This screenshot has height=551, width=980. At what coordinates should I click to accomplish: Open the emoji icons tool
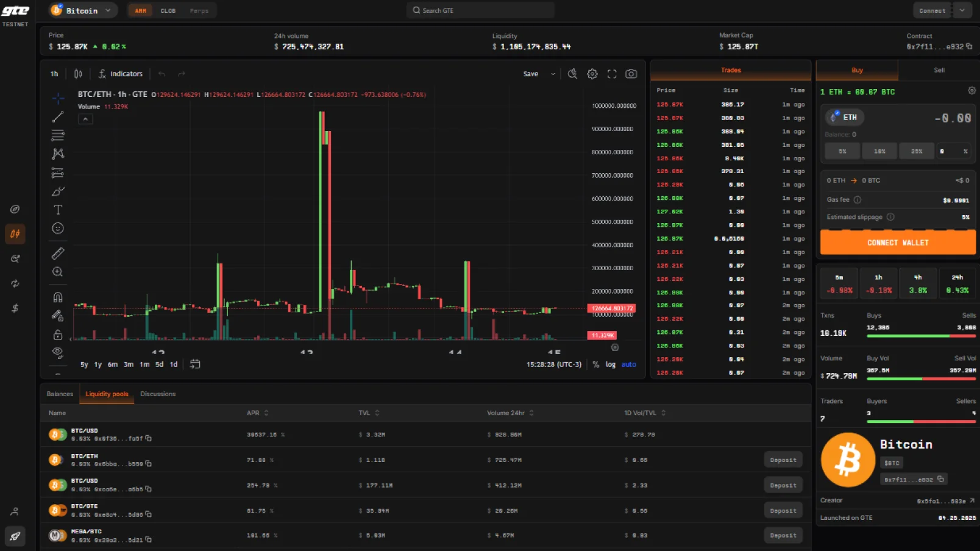coord(58,229)
